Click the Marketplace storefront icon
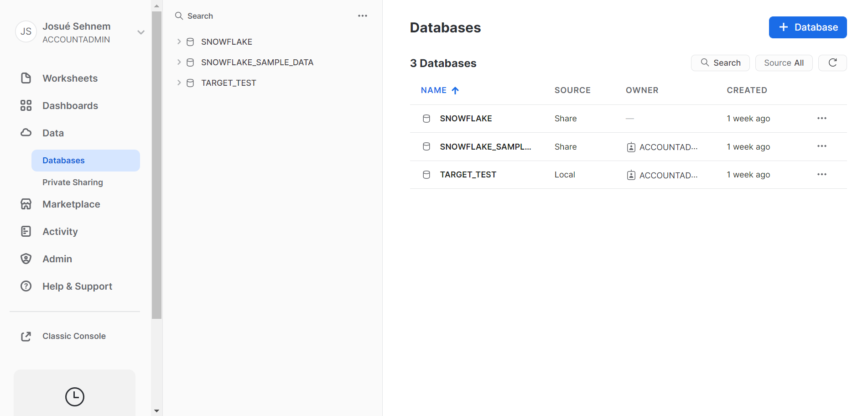Image resolution: width=868 pixels, height=416 pixels. point(26,204)
